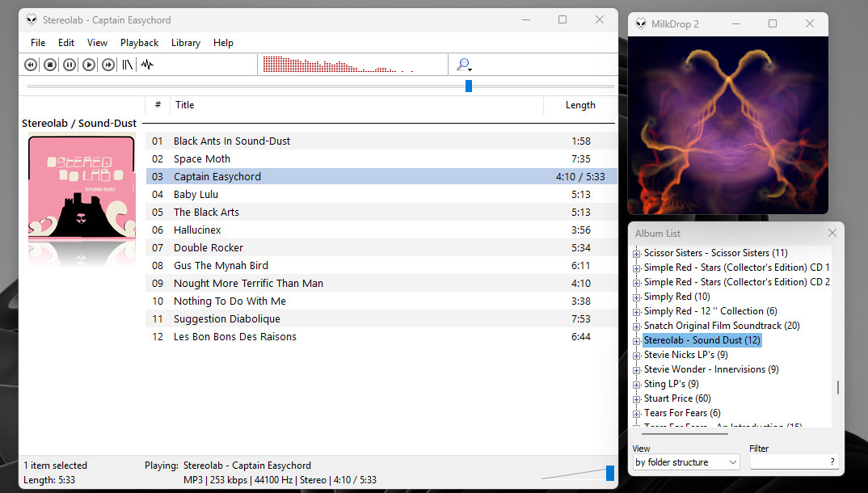868x493 pixels.
Task: Click the foobar2000 alien icon in main title bar
Action: (x=32, y=20)
